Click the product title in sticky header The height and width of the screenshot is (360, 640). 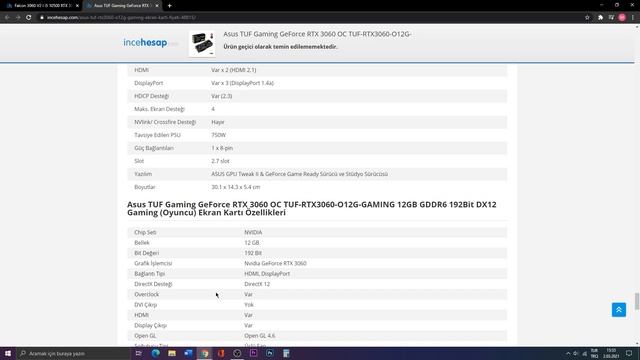pyautogui.click(x=317, y=34)
